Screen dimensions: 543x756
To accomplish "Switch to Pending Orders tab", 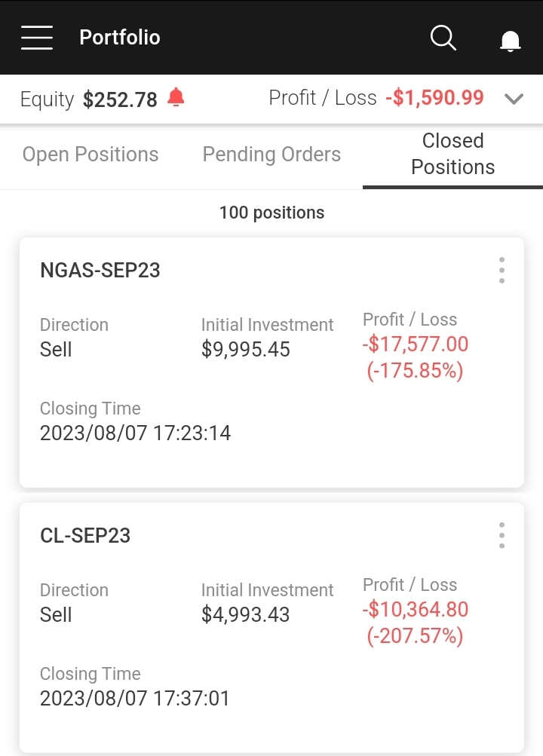I will [271, 155].
